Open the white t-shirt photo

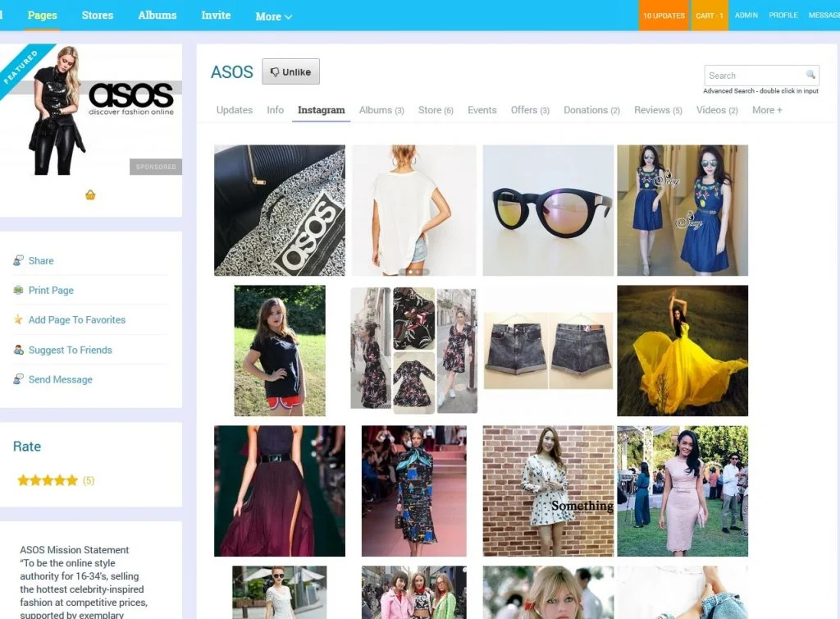pos(414,210)
